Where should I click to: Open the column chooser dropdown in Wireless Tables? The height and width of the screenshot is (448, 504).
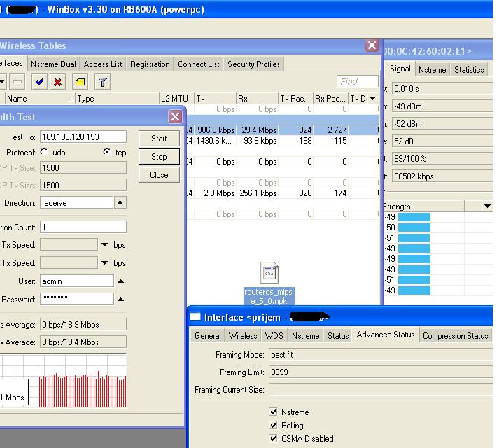point(373,98)
